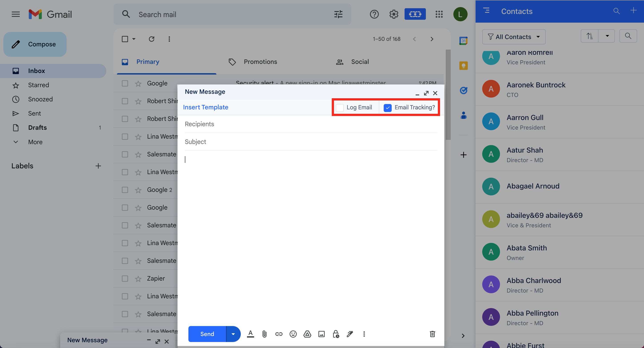Click the attach files paperclip icon
The width and height of the screenshot is (644, 348).
264,334
